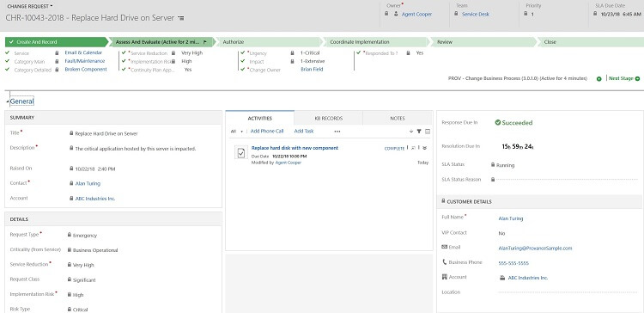Click the Continuity Plan App Yes value
This screenshot has height=313, width=644.
(x=188, y=70)
